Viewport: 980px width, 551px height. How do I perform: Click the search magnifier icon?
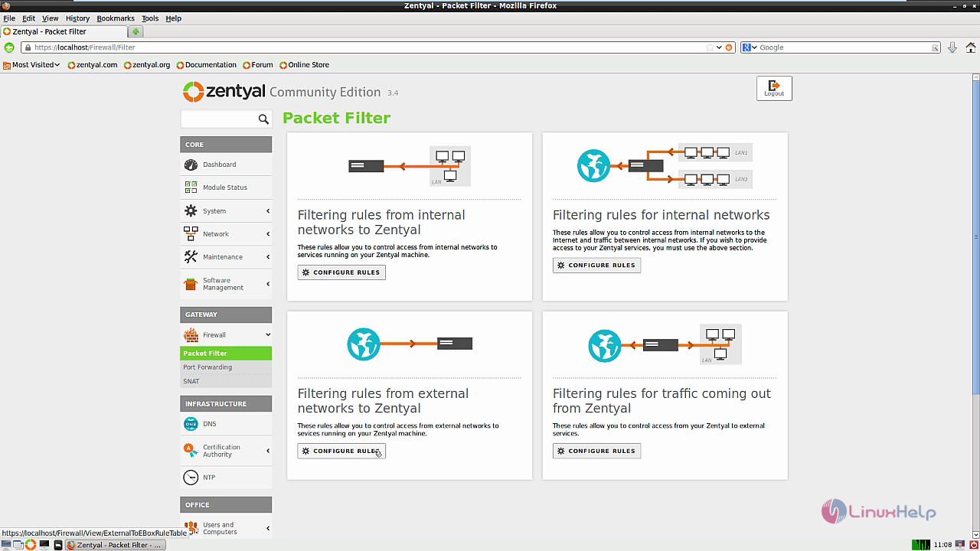click(x=263, y=119)
